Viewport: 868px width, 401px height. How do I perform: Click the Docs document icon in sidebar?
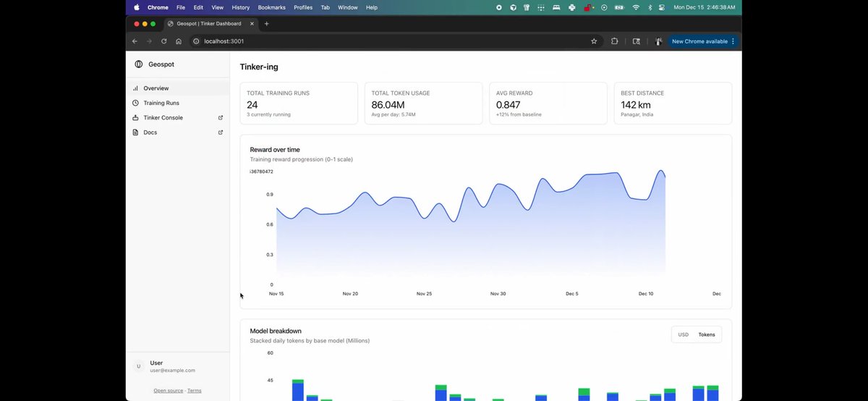click(x=136, y=132)
